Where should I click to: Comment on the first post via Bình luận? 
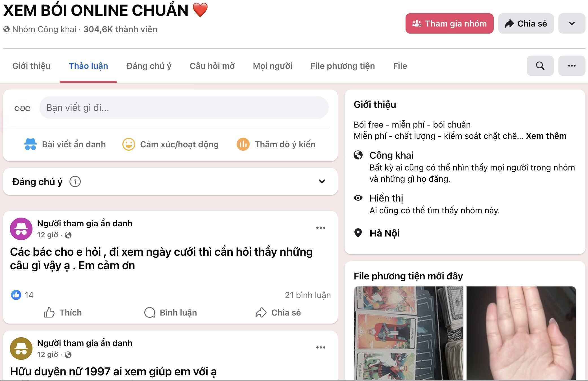tap(170, 312)
